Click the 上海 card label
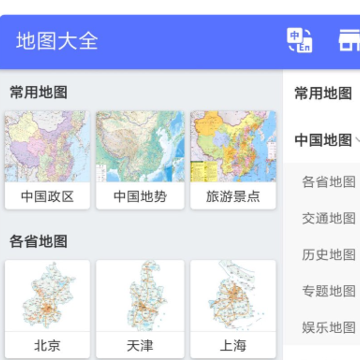The width and height of the screenshot is (360, 360). pyautogui.click(x=233, y=346)
